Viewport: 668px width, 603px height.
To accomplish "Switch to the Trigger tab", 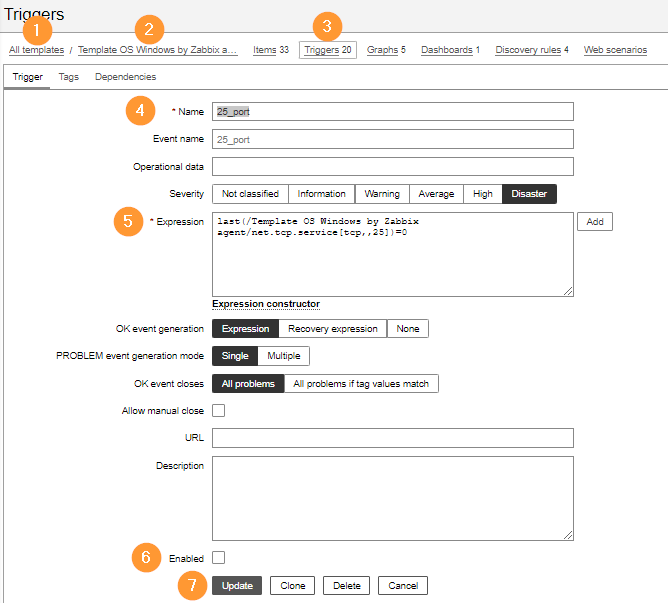I will point(28,77).
